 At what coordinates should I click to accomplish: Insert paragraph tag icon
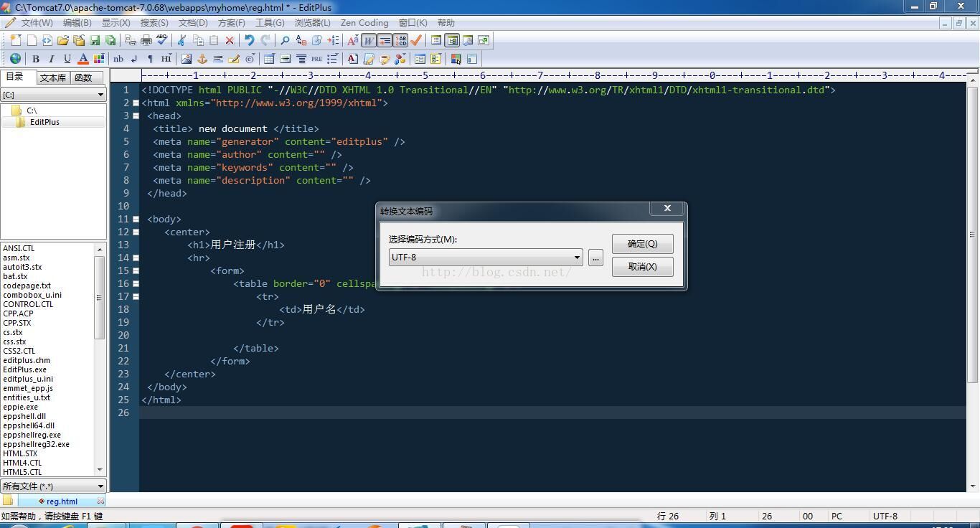pos(150,59)
